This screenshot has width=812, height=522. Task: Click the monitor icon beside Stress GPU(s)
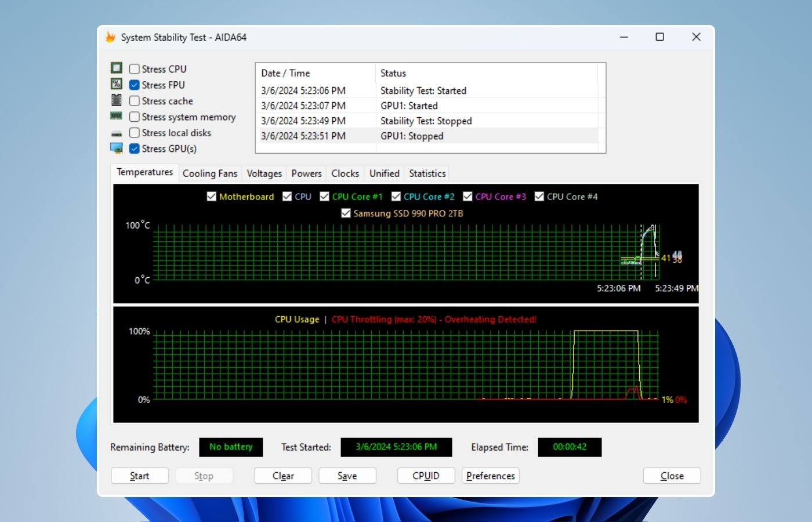(x=117, y=148)
